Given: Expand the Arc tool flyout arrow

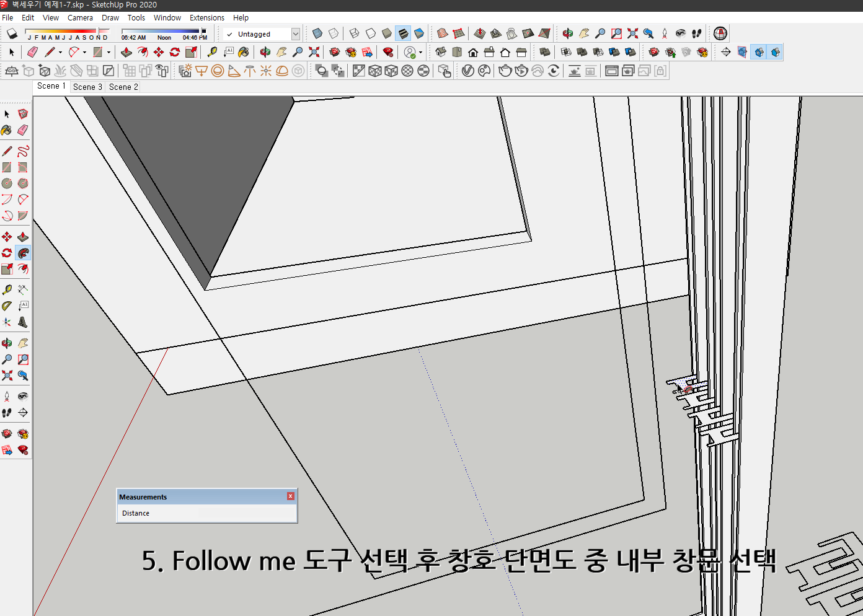Looking at the screenshot, I should click(84, 52).
